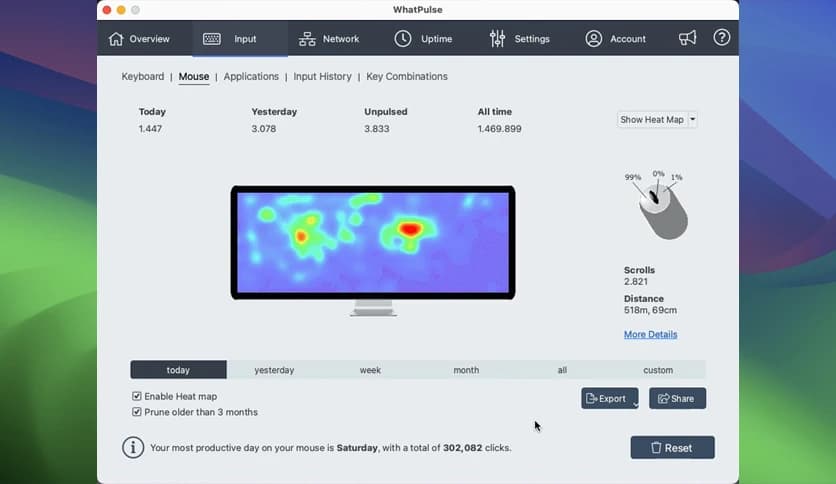
Task: Open the Show Heat Map dropdown arrow
Action: [693, 120]
